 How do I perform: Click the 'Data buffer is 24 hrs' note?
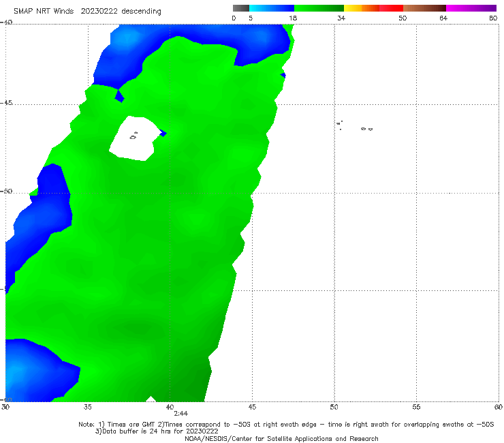pos(157,431)
